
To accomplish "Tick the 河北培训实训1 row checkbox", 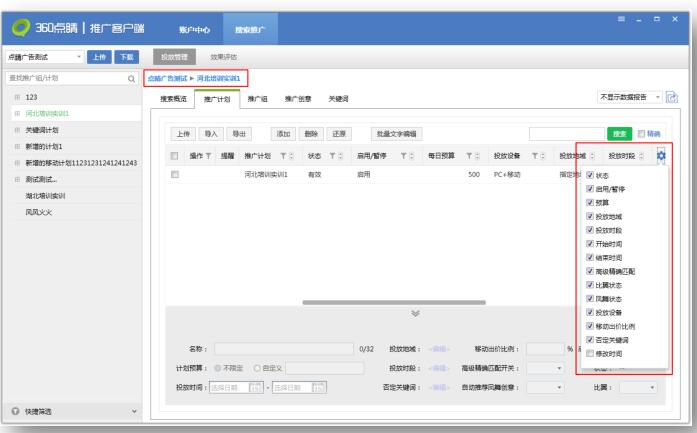I will [174, 174].
